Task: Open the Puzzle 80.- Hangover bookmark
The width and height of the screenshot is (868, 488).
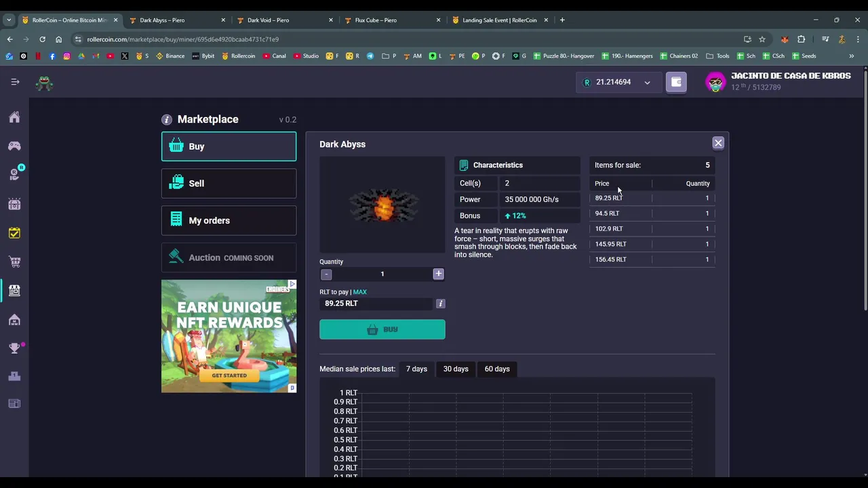Action: coord(564,56)
